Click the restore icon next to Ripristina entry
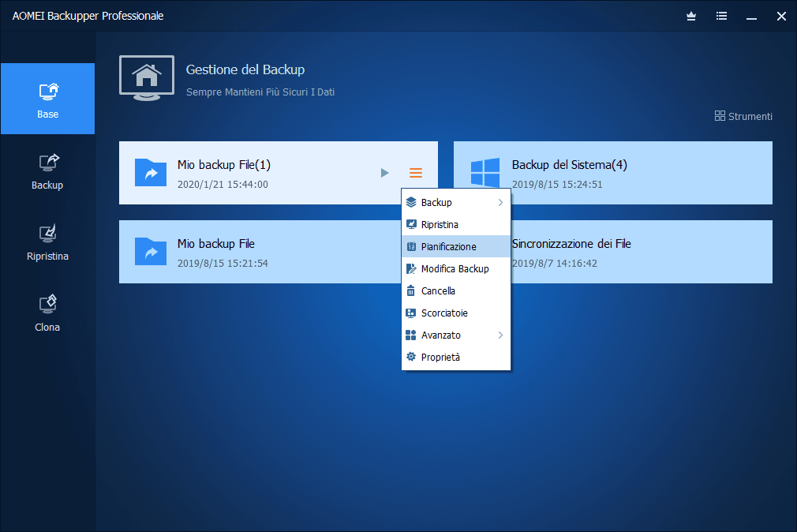797x532 pixels. pyautogui.click(x=411, y=224)
